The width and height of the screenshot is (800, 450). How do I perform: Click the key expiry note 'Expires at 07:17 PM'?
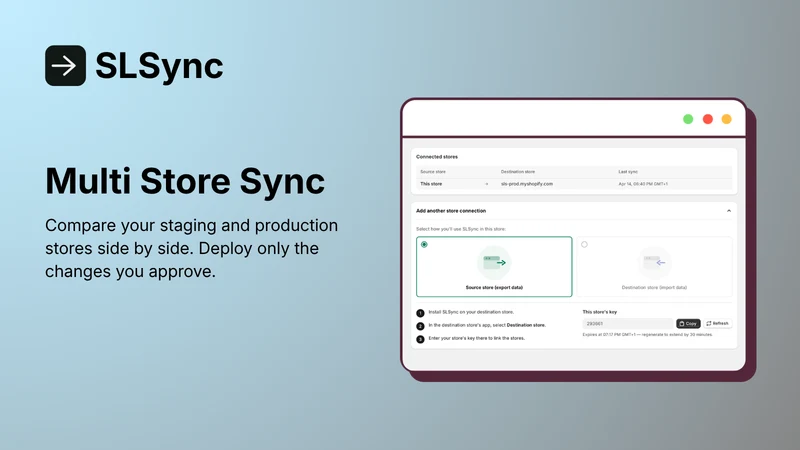coord(647,335)
